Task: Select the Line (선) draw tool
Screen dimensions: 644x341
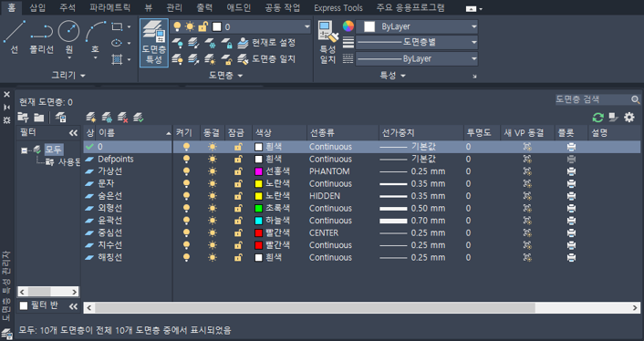Action: pos(15,37)
